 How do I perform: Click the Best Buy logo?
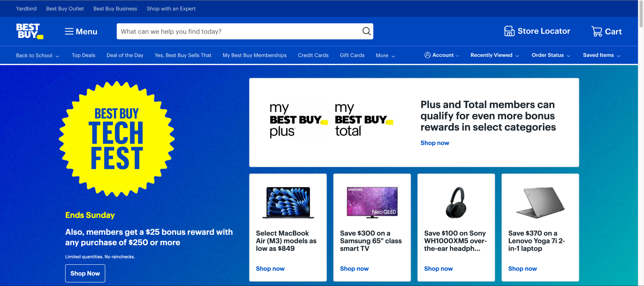pyautogui.click(x=29, y=31)
